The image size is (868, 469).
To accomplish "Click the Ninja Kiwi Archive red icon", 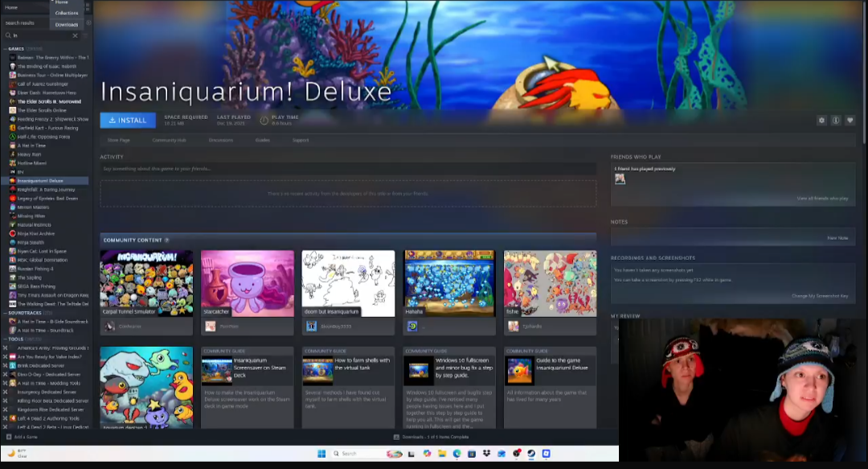I will tap(12, 234).
